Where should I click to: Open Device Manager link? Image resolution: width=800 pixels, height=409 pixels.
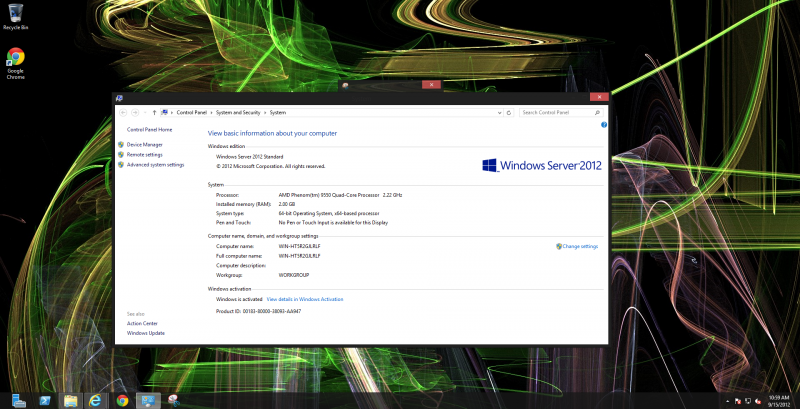pos(145,145)
